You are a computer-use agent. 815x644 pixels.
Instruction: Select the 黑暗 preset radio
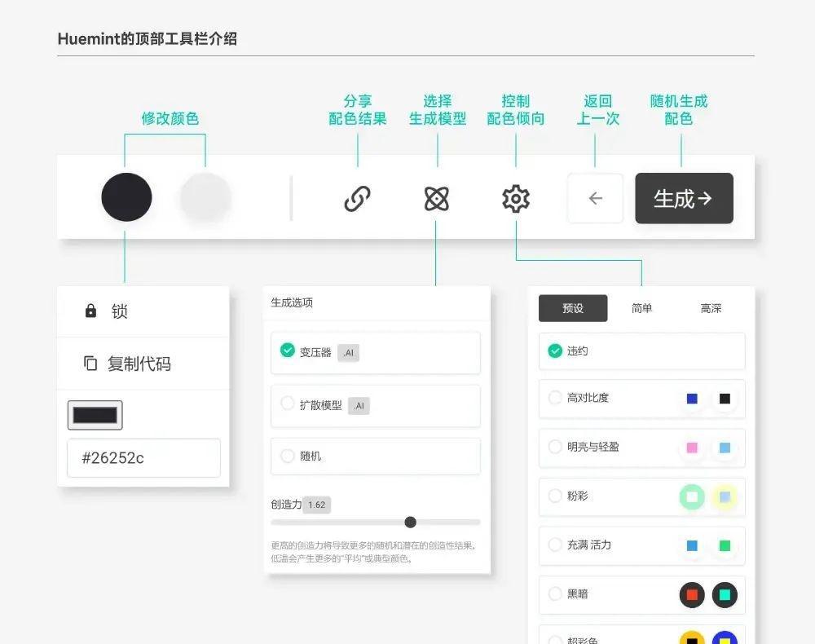tap(555, 593)
